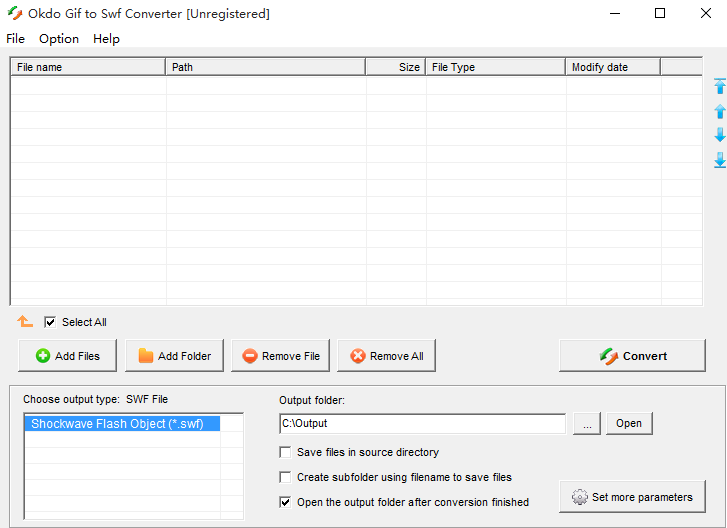
Task: Maximize the converter window
Action: pos(660,13)
